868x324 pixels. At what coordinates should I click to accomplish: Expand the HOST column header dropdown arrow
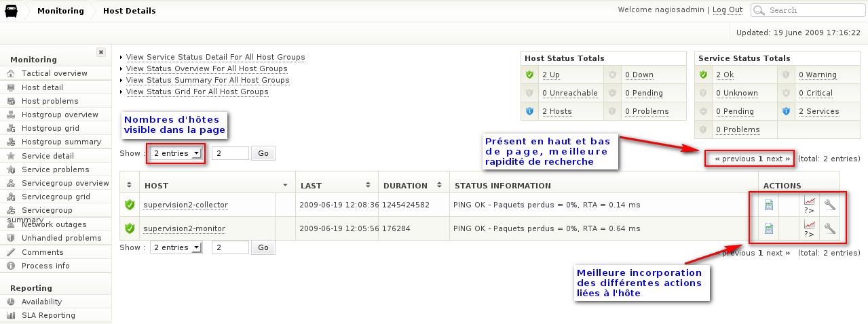click(285, 185)
